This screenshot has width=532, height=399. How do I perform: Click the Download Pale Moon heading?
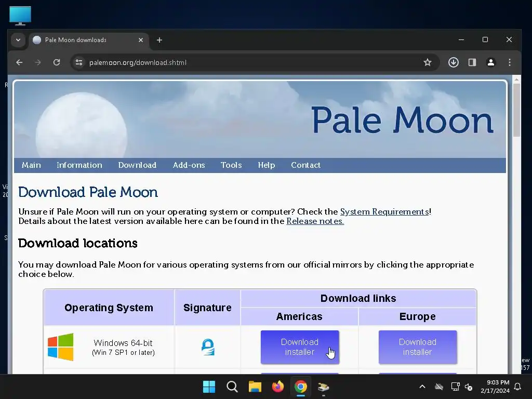tap(88, 192)
